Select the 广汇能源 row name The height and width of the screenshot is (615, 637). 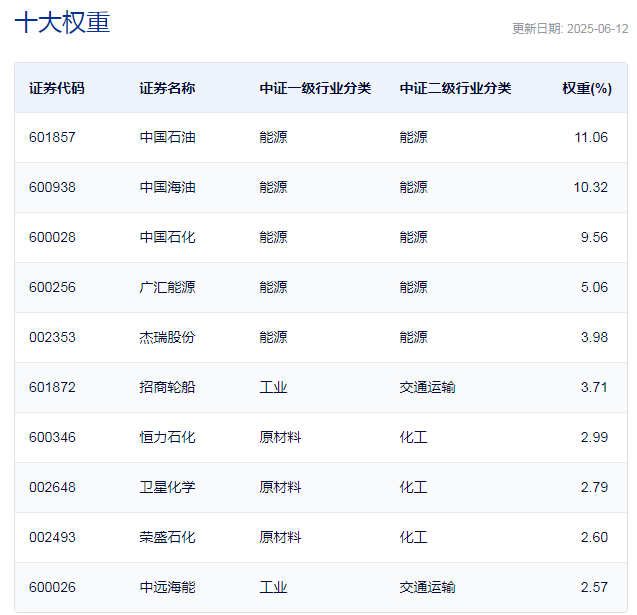pyautogui.click(x=167, y=287)
